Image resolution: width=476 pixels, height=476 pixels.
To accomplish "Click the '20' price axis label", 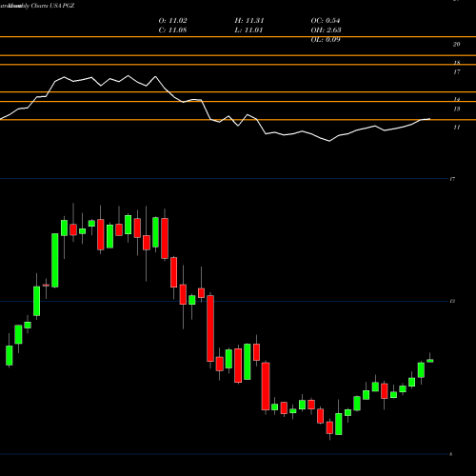I will pos(456,45).
